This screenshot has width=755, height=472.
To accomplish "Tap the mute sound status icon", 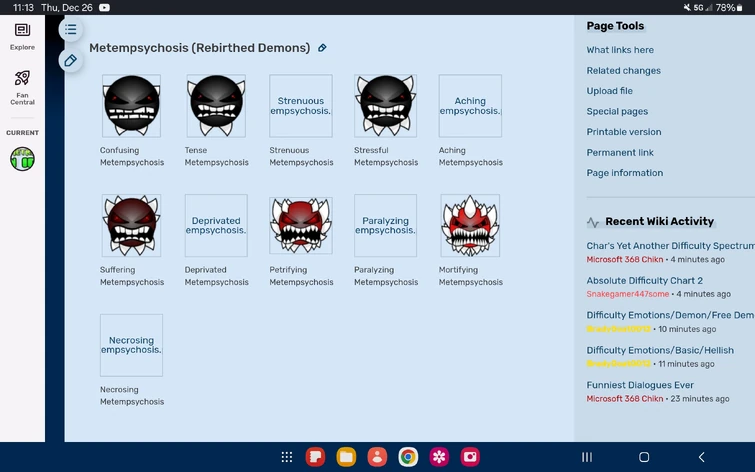I will [x=687, y=7].
